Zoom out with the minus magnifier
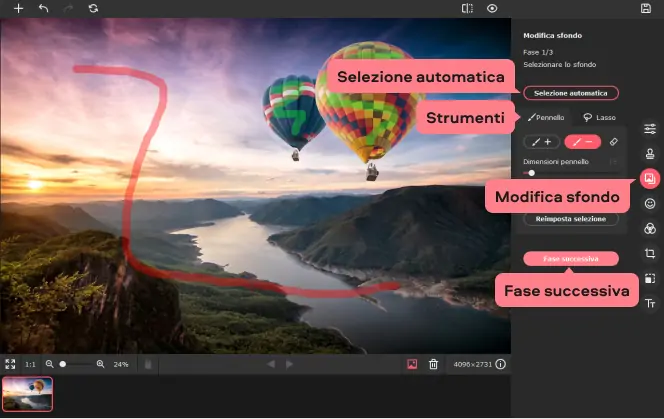The width and height of the screenshot is (664, 419). 50,364
